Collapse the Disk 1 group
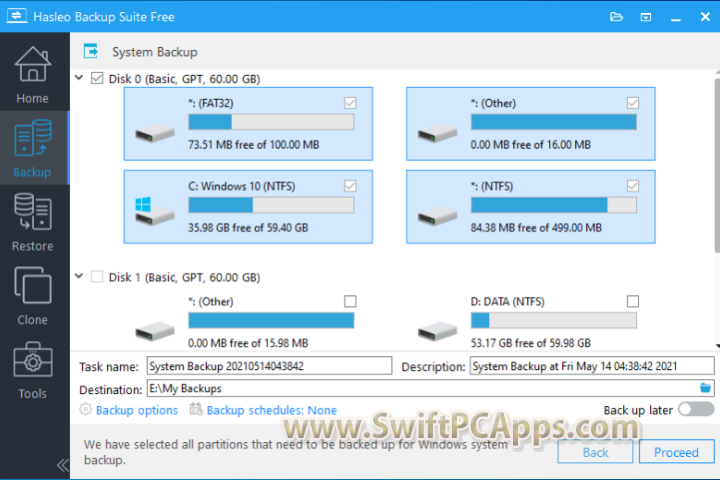Screen dimensions: 720x480 pos(79,276)
